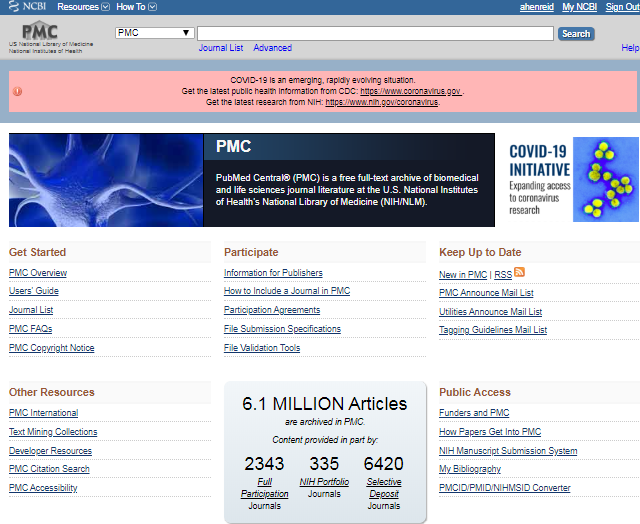Open How Papers Get Into PMC
The width and height of the screenshot is (640, 524).
click(490, 432)
